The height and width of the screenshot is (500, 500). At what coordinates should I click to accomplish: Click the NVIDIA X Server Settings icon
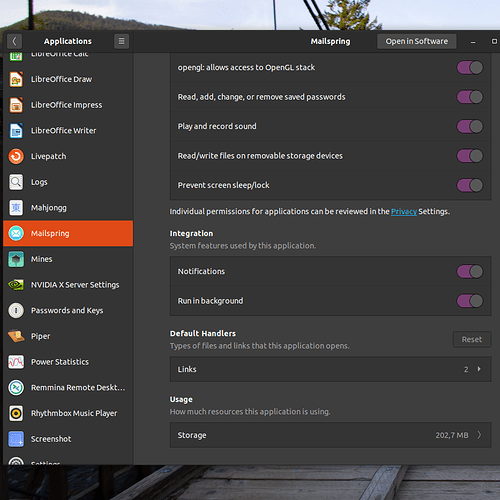click(16, 285)
